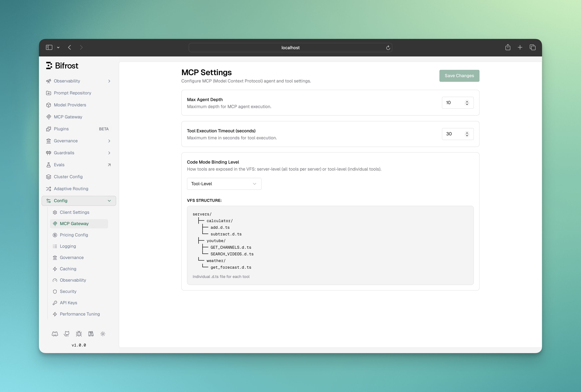The width and height of the screenshot is (581, 392).
Task: Open Pricing Config from the sidebar
Action: pyautogui.click(x=74, y=235)
